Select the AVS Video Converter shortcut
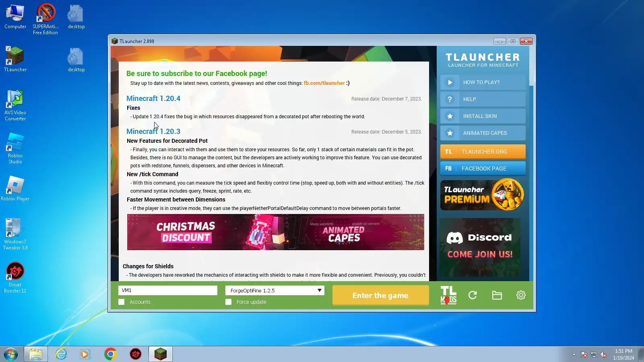This screenshot has width=644, height=362. pos(15,105)
